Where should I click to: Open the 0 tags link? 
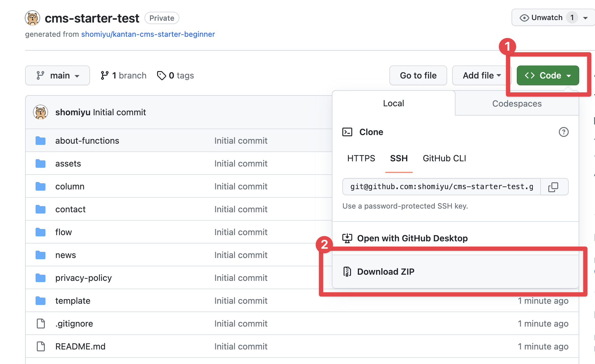(175, 75)
